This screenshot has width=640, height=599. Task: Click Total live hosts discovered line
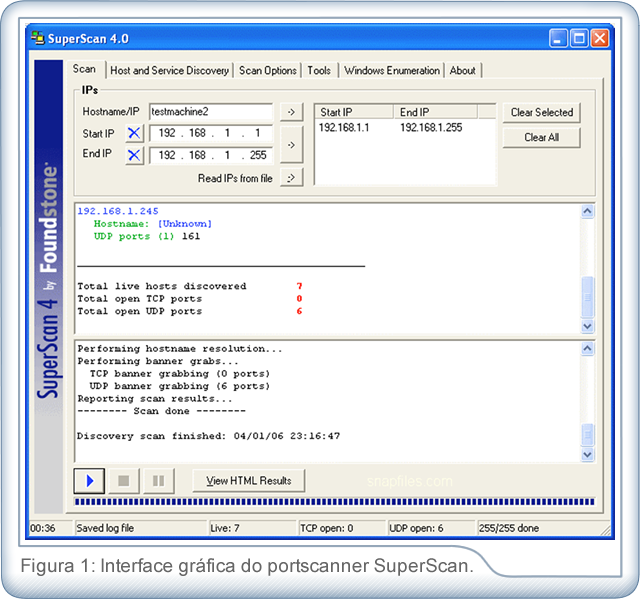tap(190, 286)
